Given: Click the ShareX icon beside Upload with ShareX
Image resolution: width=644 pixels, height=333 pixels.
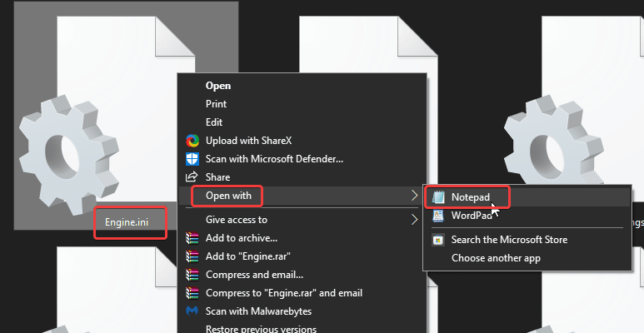Looking at the screenshot, I should pos(192,141).
